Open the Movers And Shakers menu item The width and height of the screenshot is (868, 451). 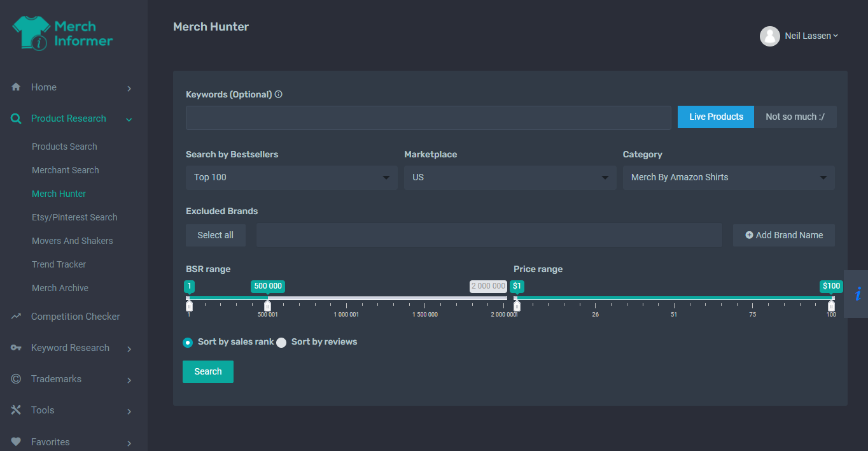coord(73,241)
